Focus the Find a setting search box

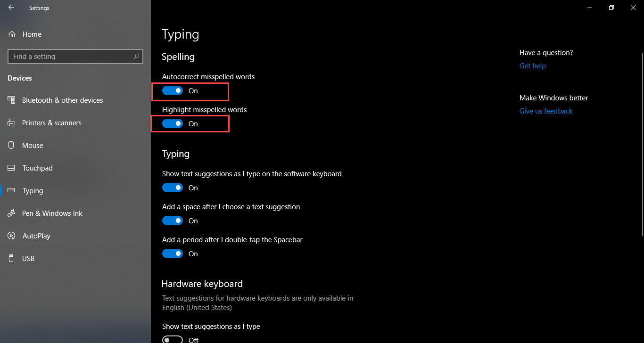point(71,57)
